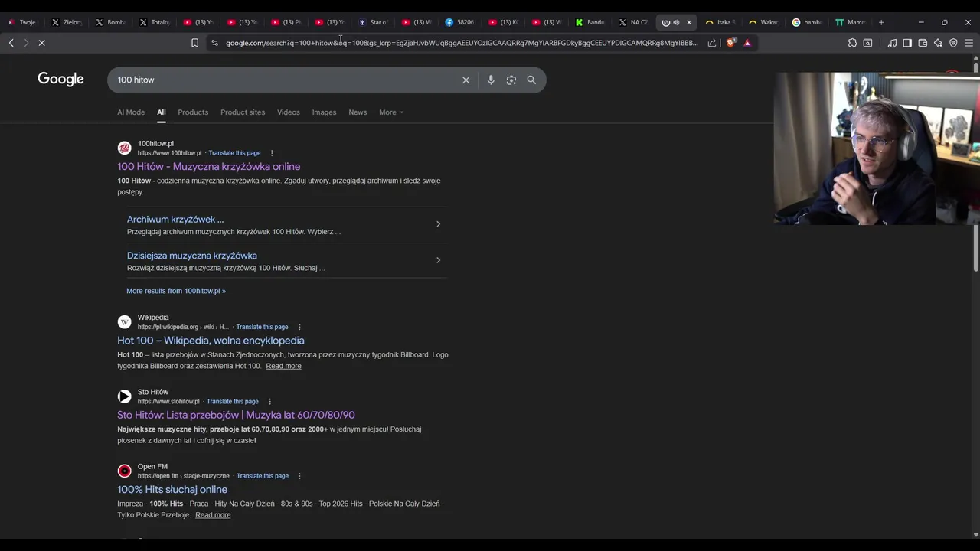Start Google voice search with microphone
Screen dimensions: 980x551
[x=491, y=80]
